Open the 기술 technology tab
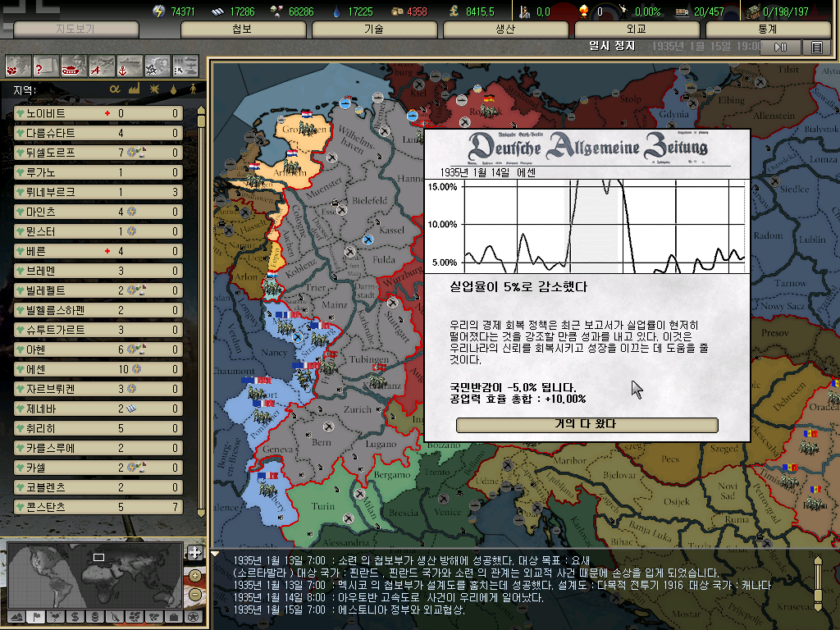 374,29
